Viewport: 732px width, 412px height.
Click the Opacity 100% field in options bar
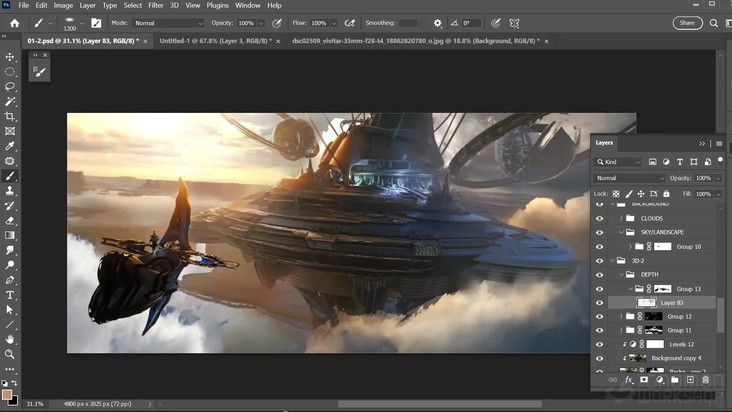pyautogui.click(x=246, y=23)
